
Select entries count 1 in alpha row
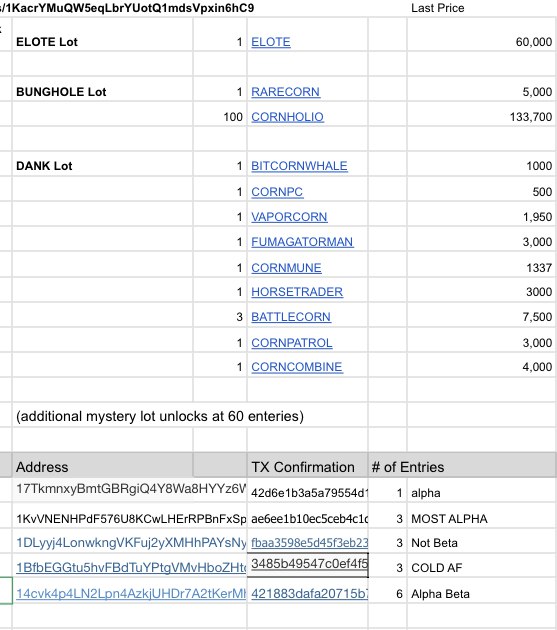387,490
